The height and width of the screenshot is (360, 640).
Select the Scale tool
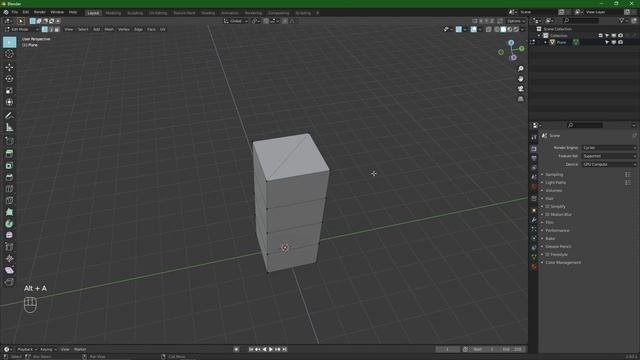coord(9,91)
